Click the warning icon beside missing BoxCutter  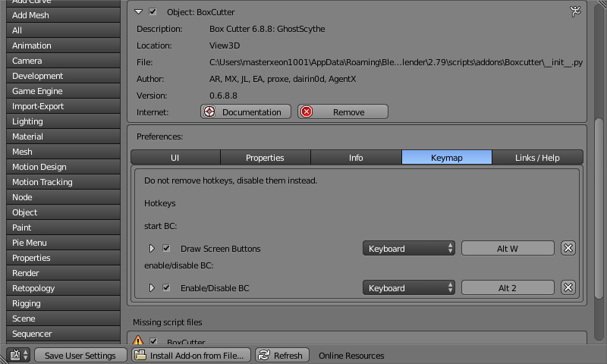click(139, 342)
